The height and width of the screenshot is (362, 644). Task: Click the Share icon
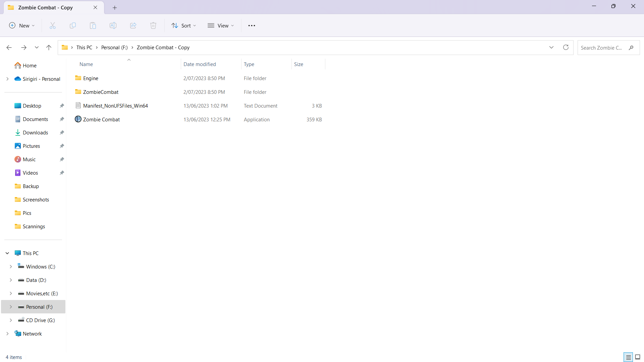click(133, 25)
